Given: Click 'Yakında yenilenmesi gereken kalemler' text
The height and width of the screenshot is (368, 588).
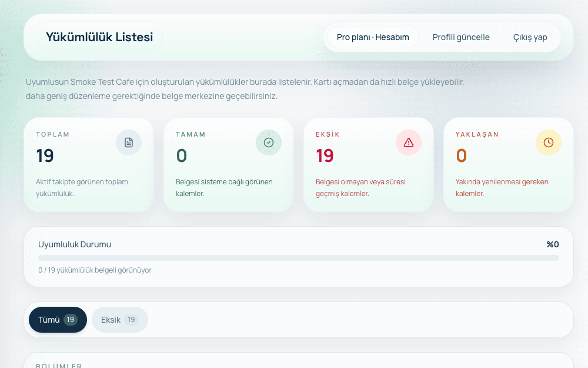Looking at the screenshot, I should tap(502, 188).
